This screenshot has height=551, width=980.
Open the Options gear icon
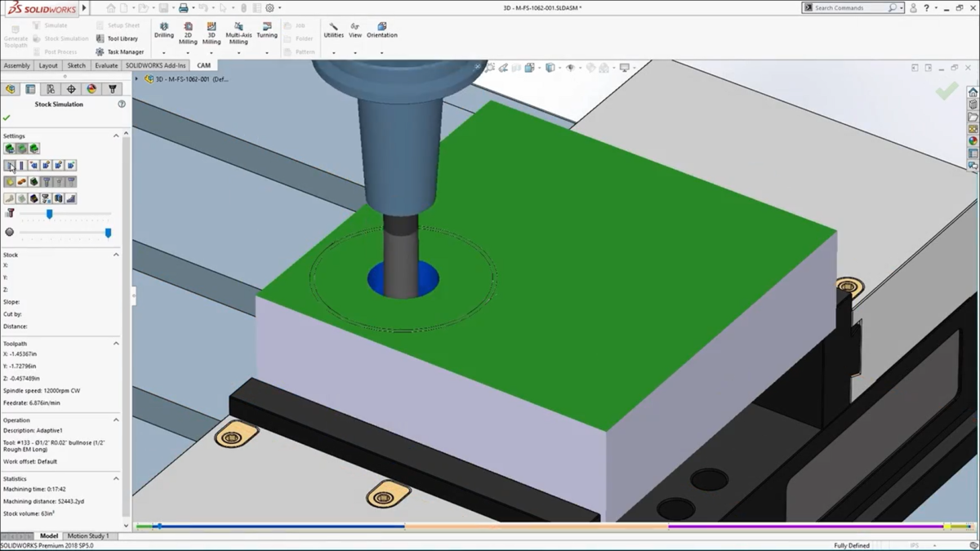269,7
